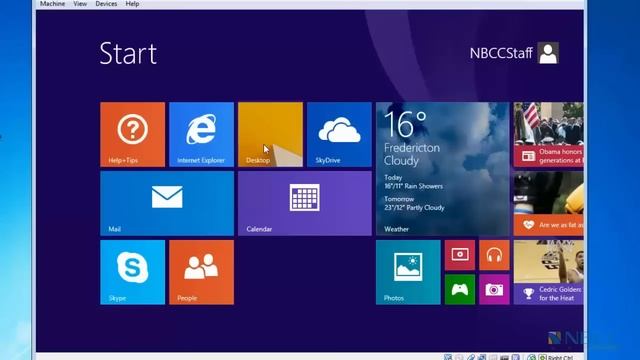This screenshot has height=360, width=640.
Task: Open the red Video tile
Action: (x=460, y=255)
